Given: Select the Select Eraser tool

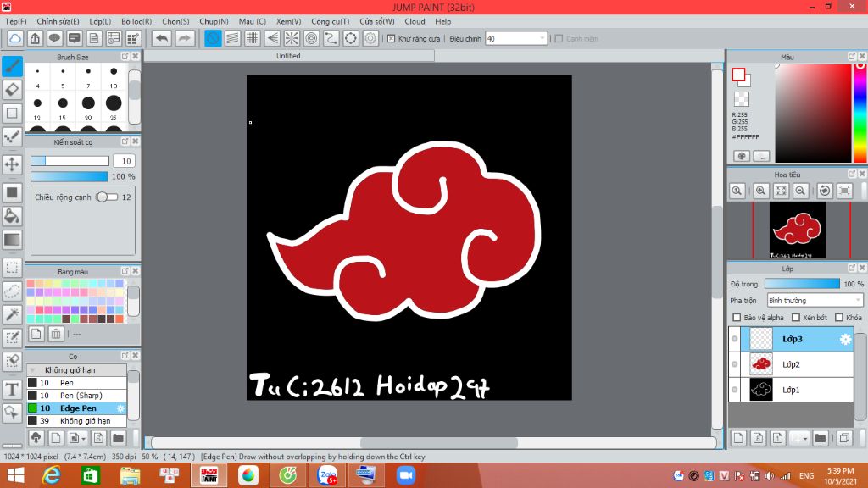Looking at the screenshot, I should (12, 361).
